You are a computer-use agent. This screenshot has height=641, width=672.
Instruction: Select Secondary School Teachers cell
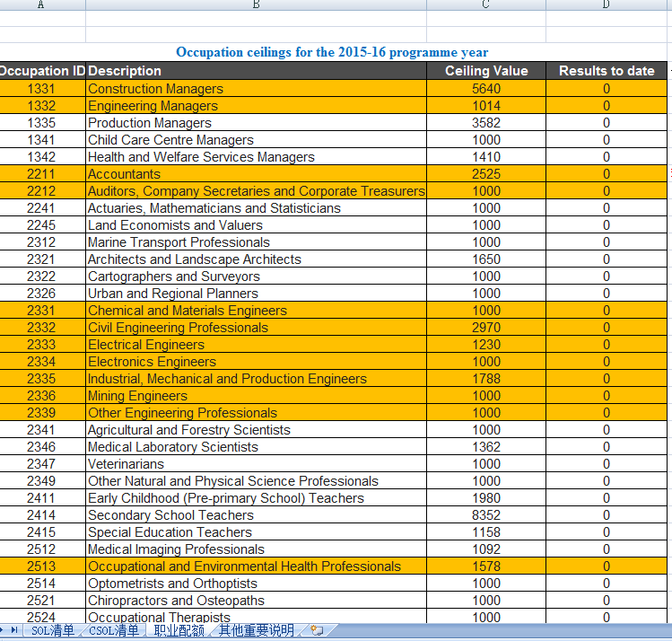coord(256,515)
